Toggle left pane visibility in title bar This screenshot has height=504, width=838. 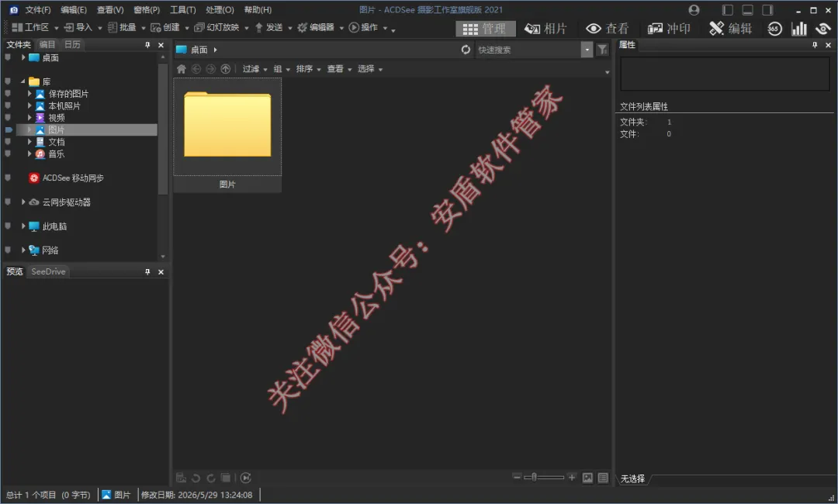coord(727,9)
